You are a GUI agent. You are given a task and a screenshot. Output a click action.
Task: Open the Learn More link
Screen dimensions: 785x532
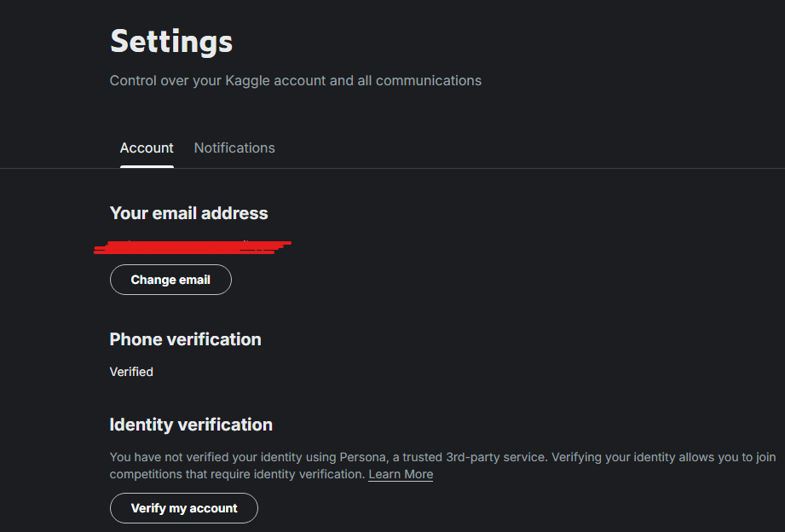point(401,474)
